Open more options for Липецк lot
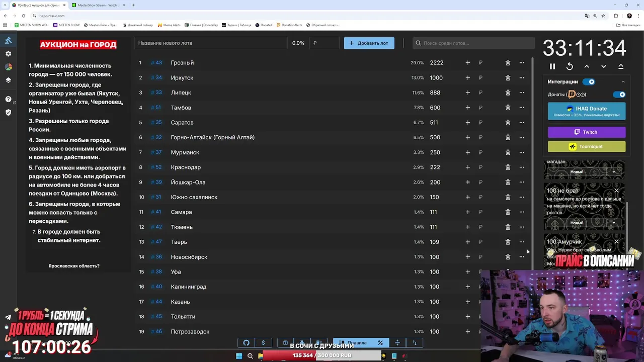 pos(522,93)
